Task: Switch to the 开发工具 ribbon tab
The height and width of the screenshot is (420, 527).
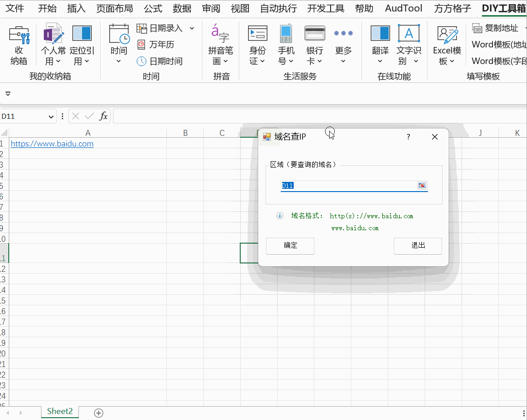Action: [326, 8]
